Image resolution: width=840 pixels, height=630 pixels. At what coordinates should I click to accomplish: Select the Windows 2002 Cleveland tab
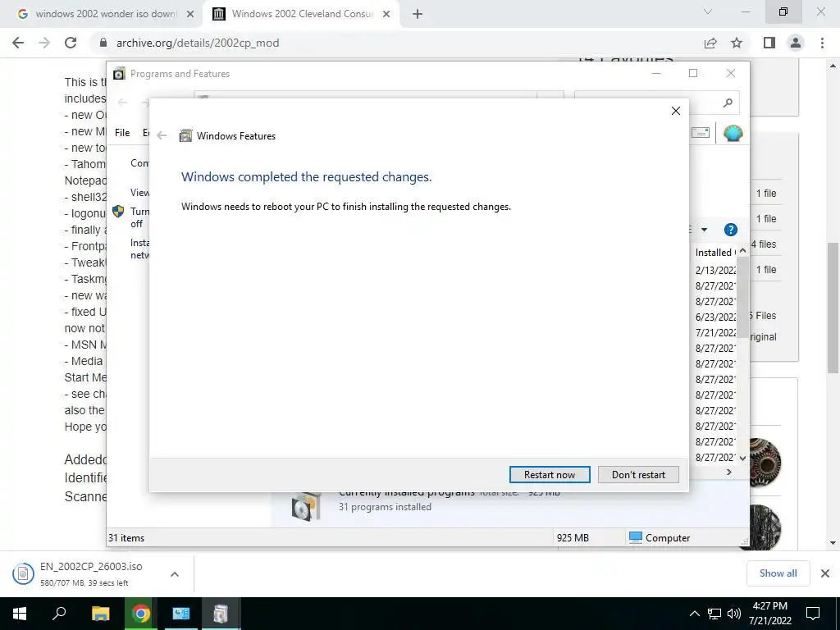pos(302,14)
